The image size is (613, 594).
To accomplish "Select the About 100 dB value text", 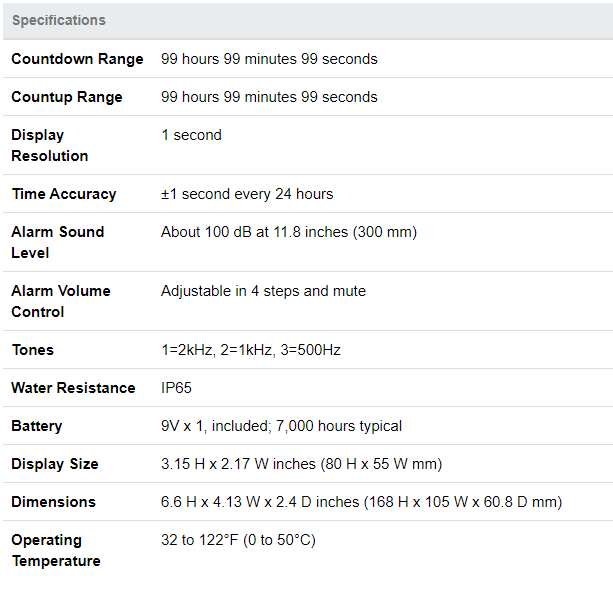I will (288, 232).
